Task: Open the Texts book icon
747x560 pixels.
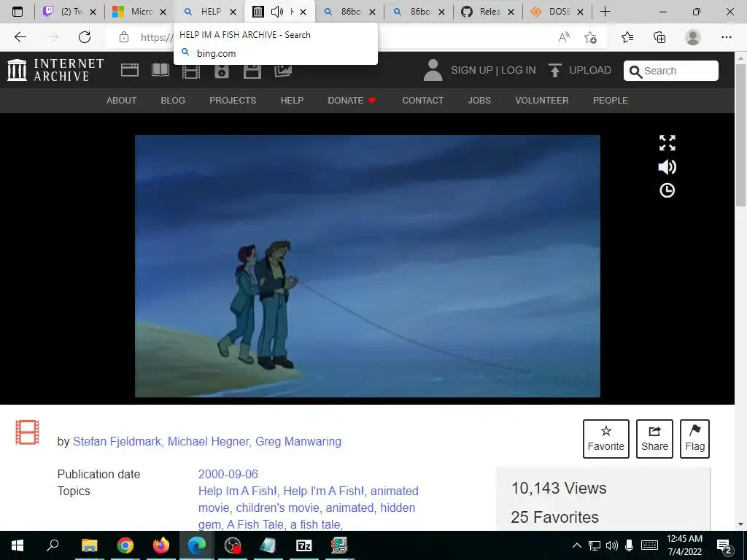Action: [x=160, y=70]
